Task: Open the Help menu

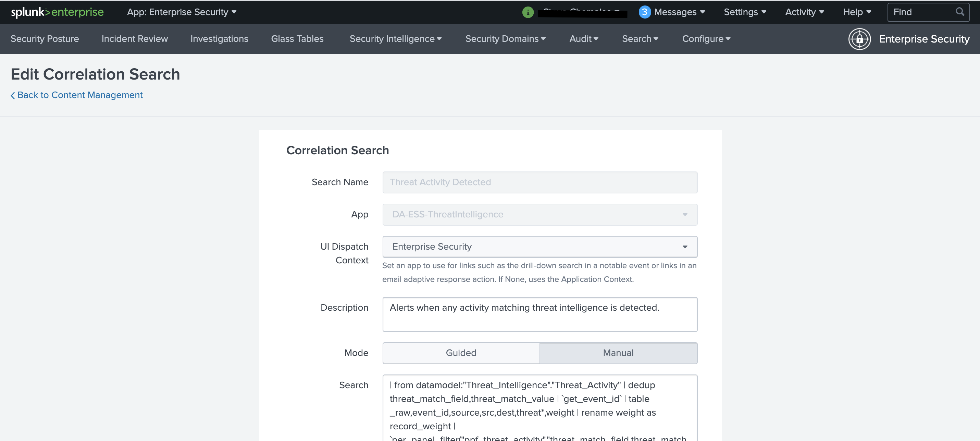Action: click(x=857, y=12)
